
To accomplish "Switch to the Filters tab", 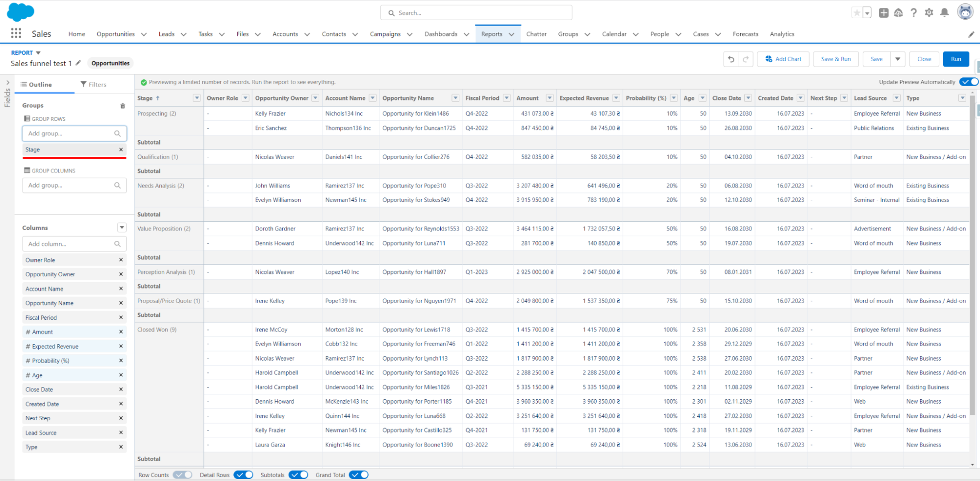I will [x=96, y=84].
